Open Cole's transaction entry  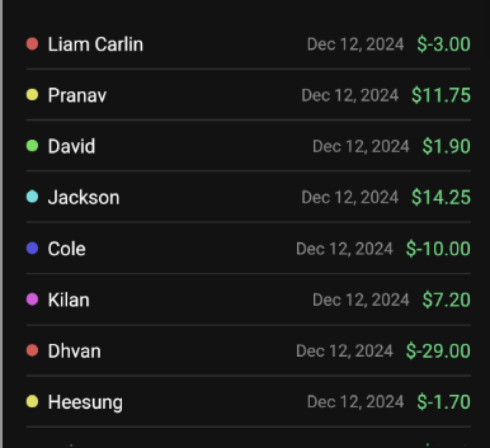(x=248, y=248)
